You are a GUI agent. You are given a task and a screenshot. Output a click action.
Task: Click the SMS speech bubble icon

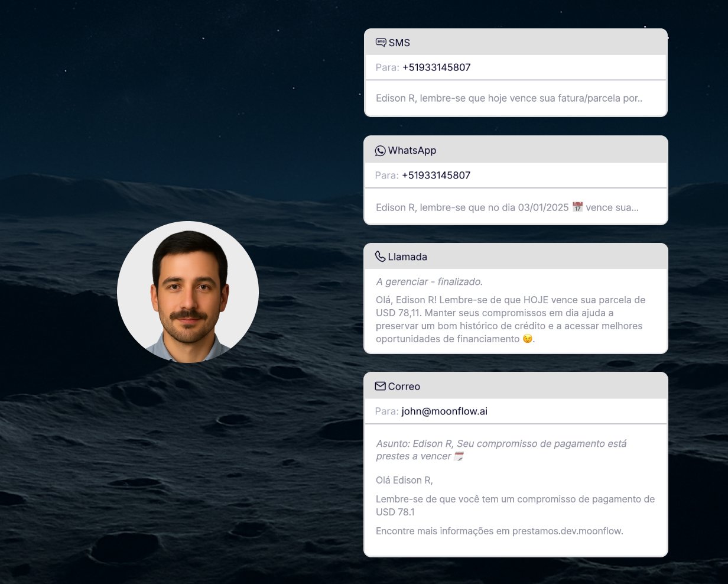(x=381, y=43)
